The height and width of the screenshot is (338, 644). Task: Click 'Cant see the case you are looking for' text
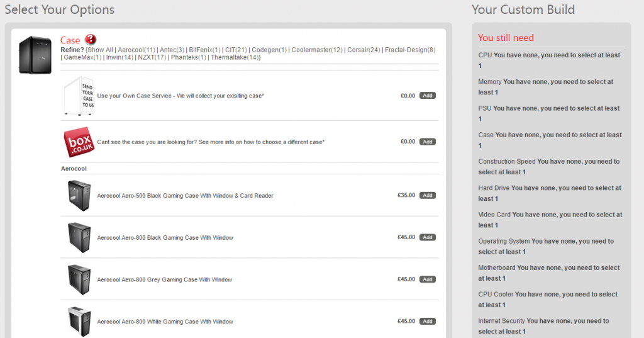[211, 142]
